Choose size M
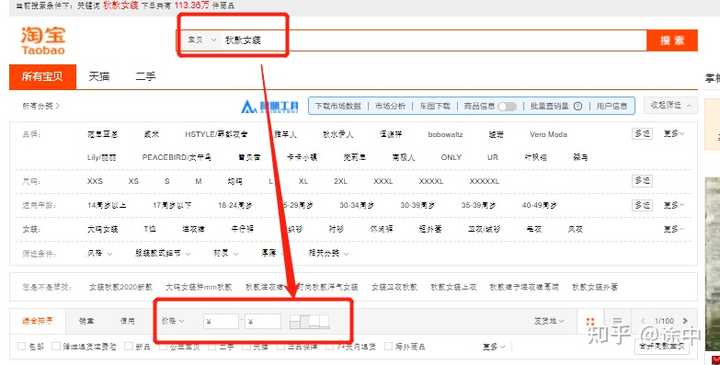Viewport: 720px width, 365px height. point(198,181)
